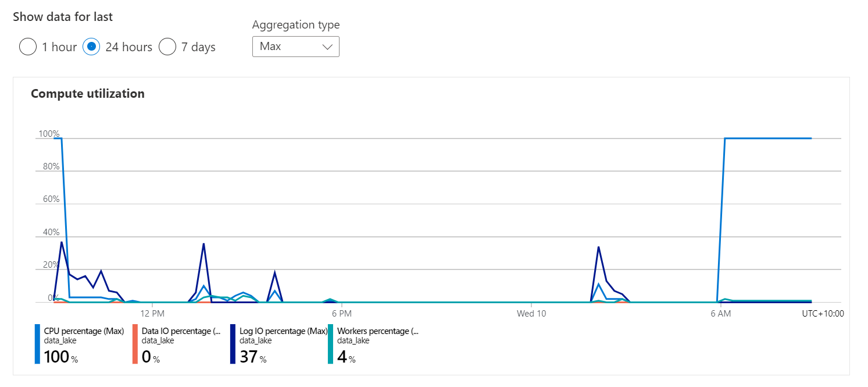Click the Wed 10 date axis marker

(531, 314)
